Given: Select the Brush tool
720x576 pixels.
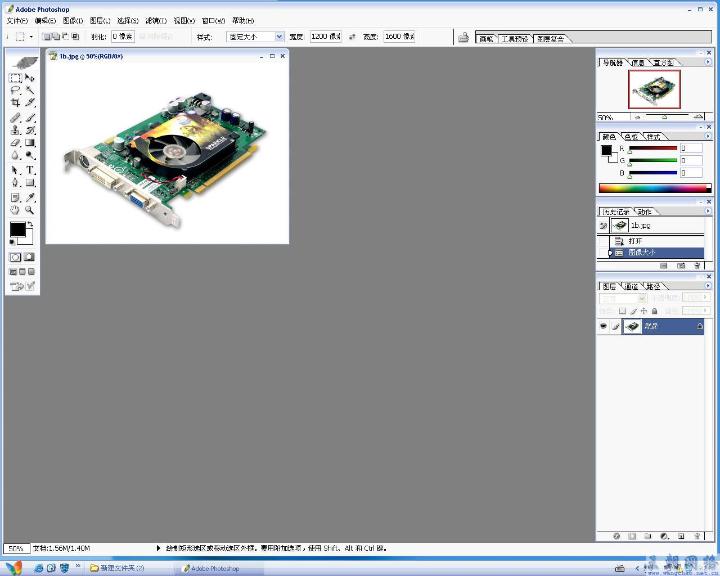Looking at the screenshot, I should 30,118.
